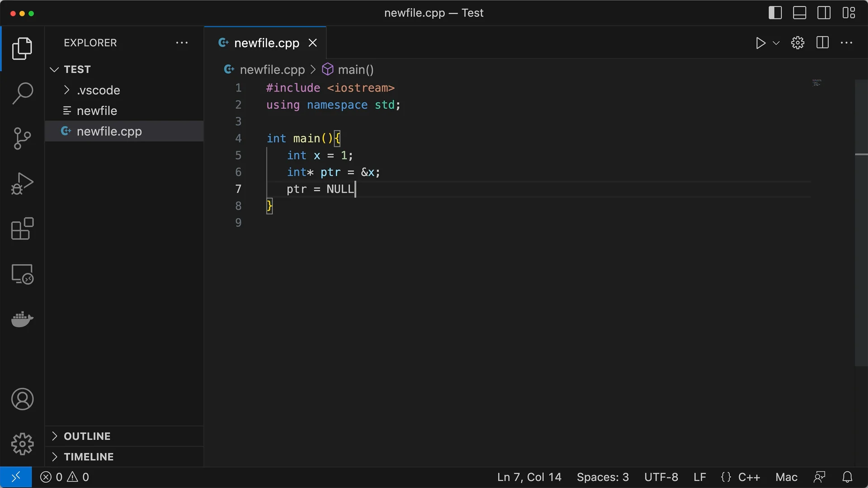Click the Run C++ file play button
Viewport: 868px width, 488px height.
760,43
